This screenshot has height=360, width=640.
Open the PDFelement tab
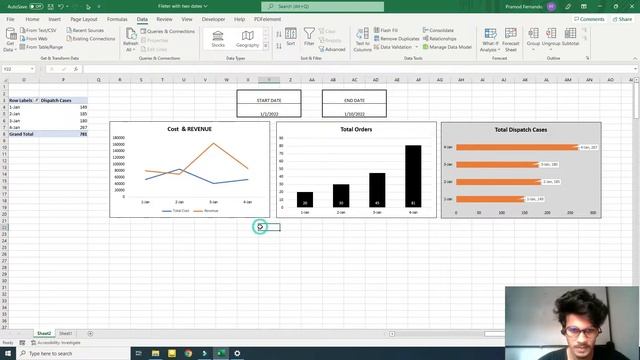pos(267,19)
